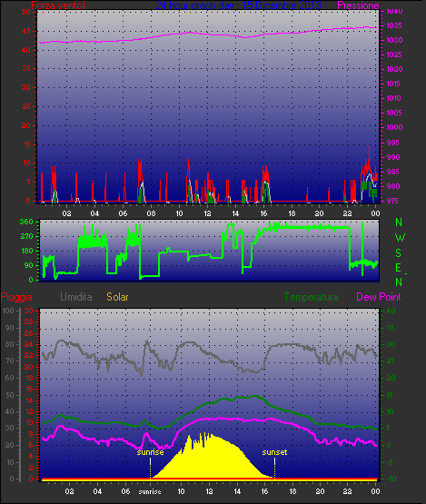Screen dimensions: 426x504
Task: Click the 24 hour graph day title
Action: click(238, 5)
